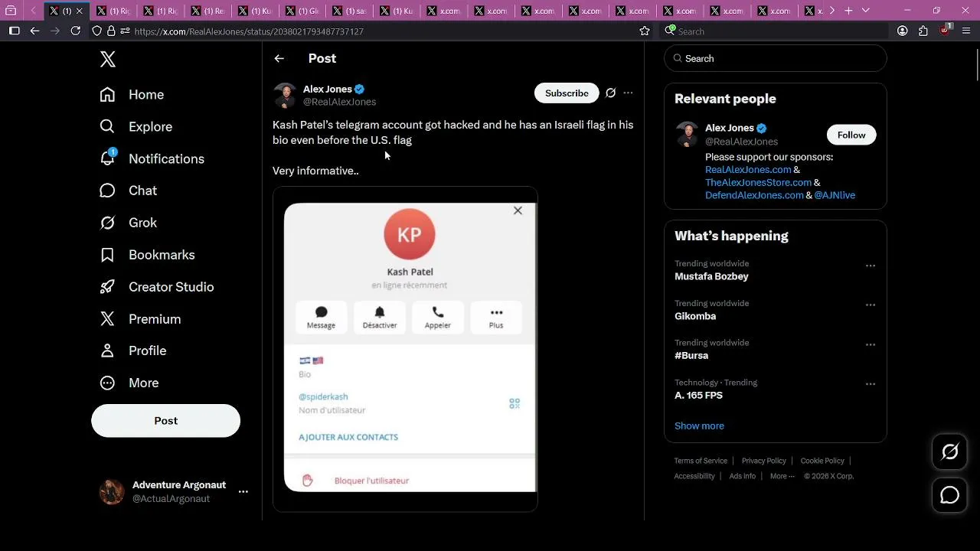Open more options for #Bursa trend
The height and width of the screenshot is (551, 980).
870,345
